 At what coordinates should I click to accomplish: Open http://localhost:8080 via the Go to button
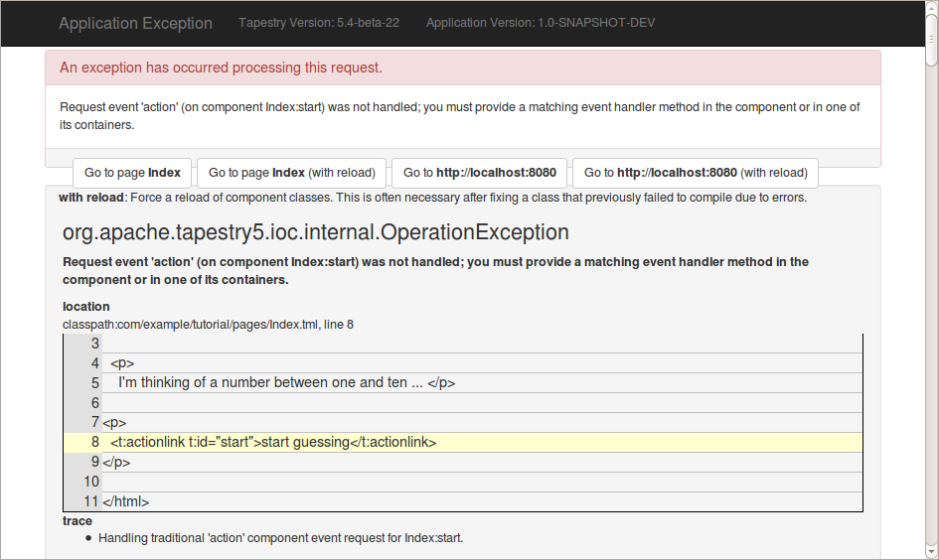point(480,173)
